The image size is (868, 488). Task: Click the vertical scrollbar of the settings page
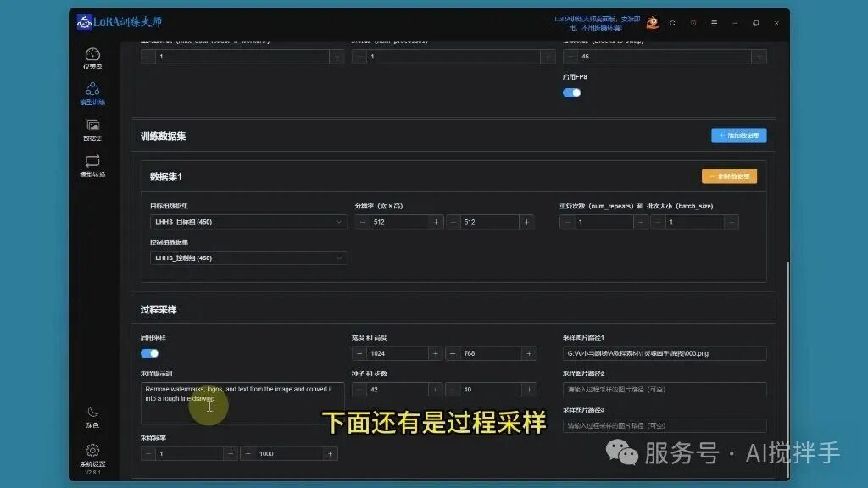(787, 368)
